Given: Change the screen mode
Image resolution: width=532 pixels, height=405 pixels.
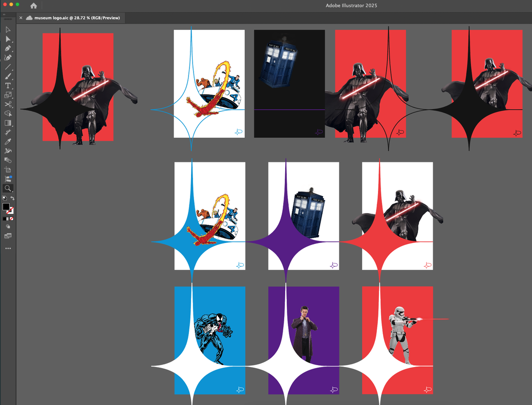Looking at the screenshot, I should tap(8, 236).
